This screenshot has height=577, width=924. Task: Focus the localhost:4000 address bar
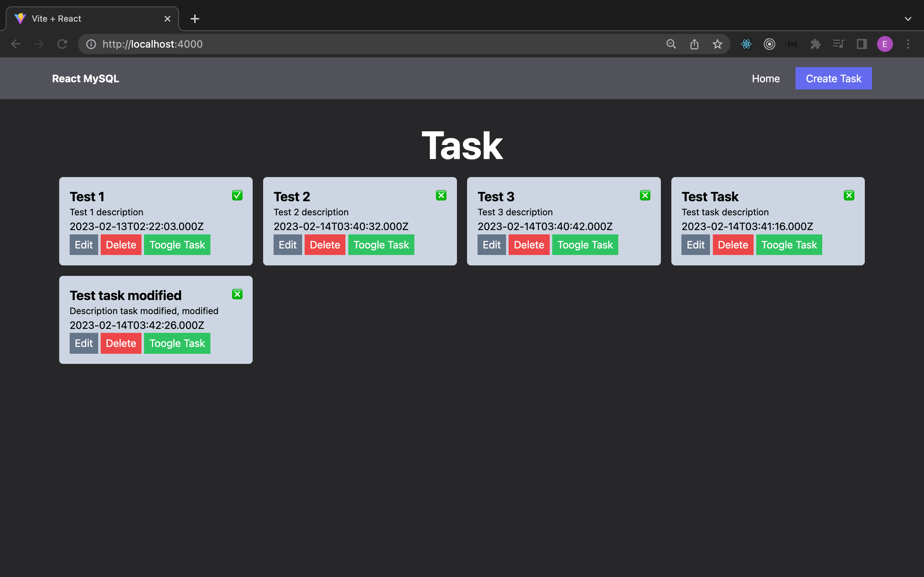click(x=374, y=44)
